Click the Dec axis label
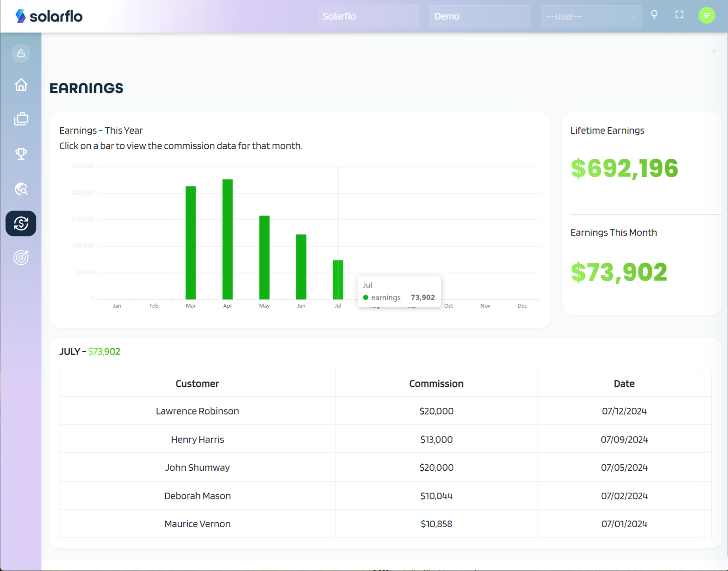728x571 pixels. click(522, 306)
